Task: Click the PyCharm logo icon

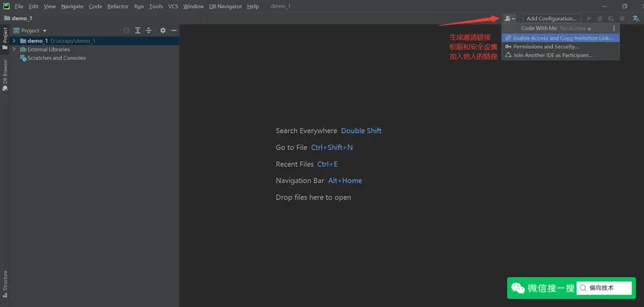Action: tap(6, 6)
